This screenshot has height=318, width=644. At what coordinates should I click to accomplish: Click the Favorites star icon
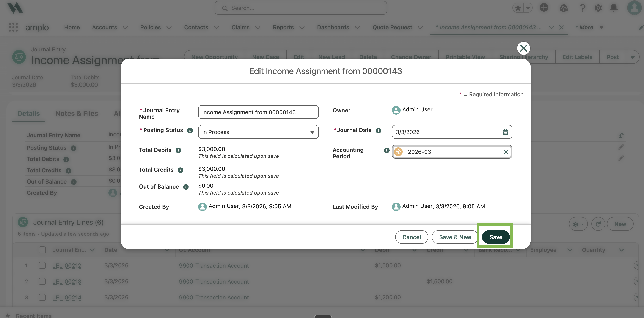(x=518, y=8)
